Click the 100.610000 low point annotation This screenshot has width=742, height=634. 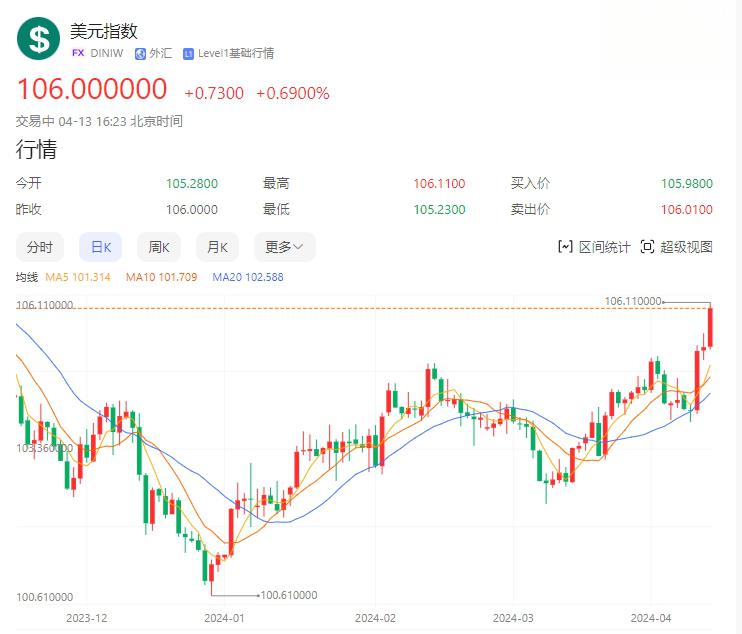click(289, 595)
